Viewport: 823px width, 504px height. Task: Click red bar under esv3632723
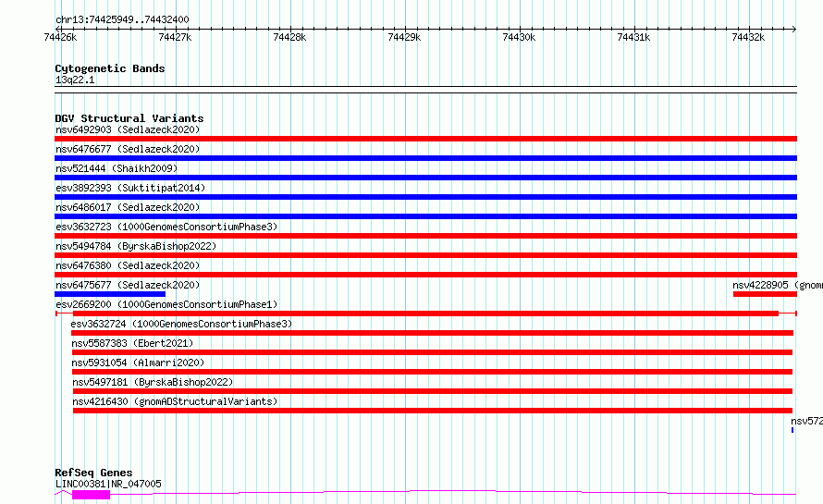(425, 236)
